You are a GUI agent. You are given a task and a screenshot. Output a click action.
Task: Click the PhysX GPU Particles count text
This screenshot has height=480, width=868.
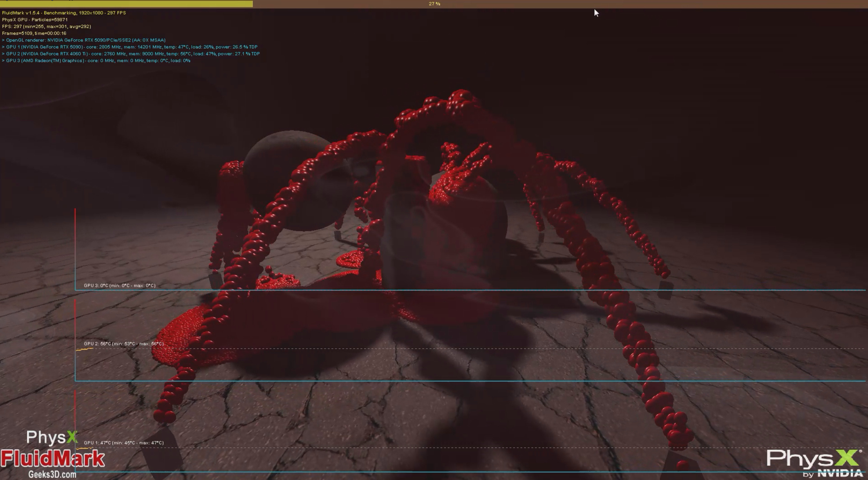[35, 19]
